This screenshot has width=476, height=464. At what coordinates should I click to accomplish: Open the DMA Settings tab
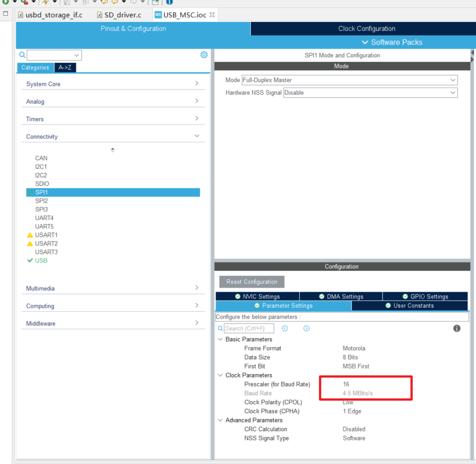pos(341,296)
